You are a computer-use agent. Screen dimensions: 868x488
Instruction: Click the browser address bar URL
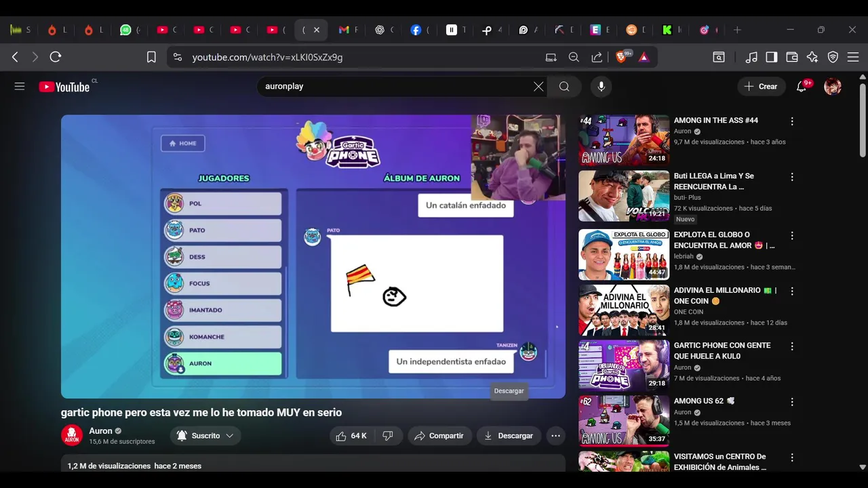(267, 58)
